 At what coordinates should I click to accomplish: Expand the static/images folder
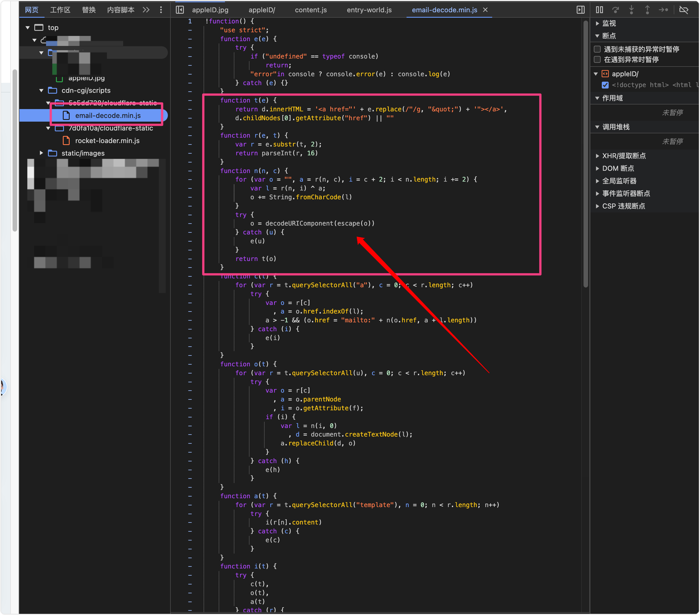41,153
